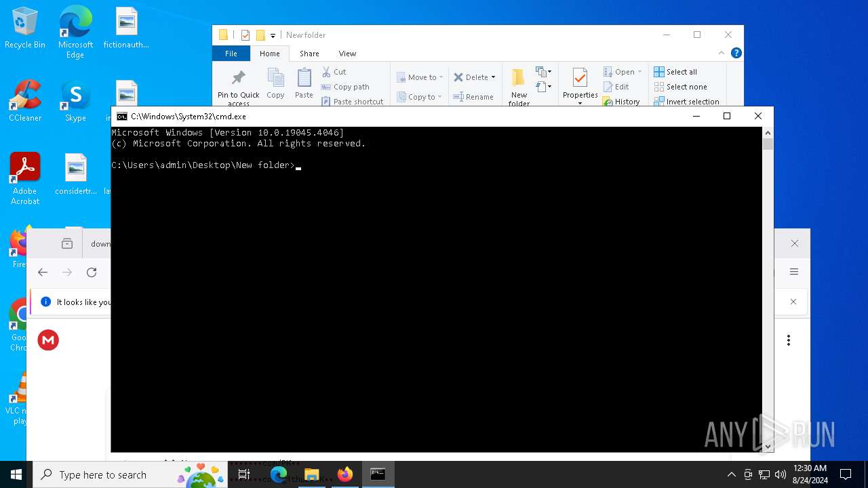Click the MEGA logo in the browser

[x=48, y=340]
